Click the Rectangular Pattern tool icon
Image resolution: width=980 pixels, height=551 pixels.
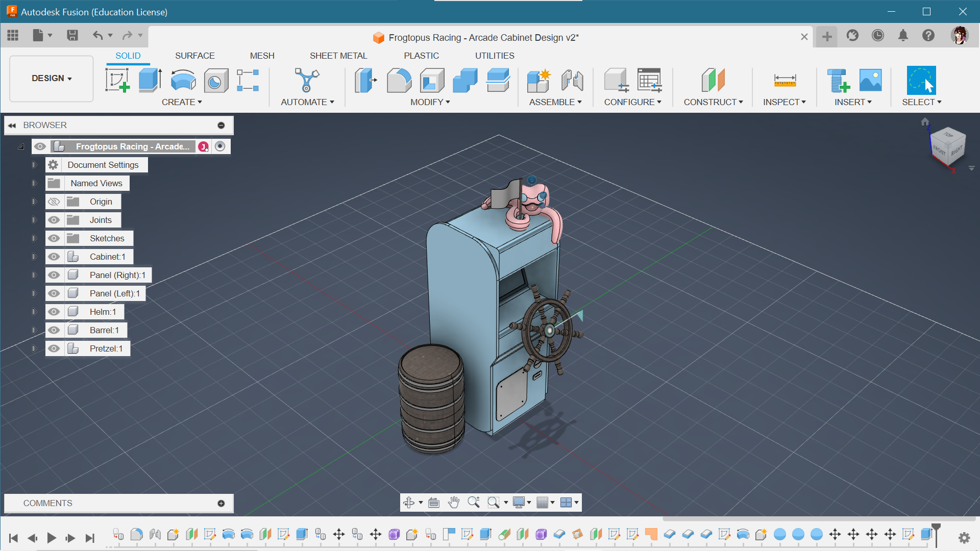(248, 80)
